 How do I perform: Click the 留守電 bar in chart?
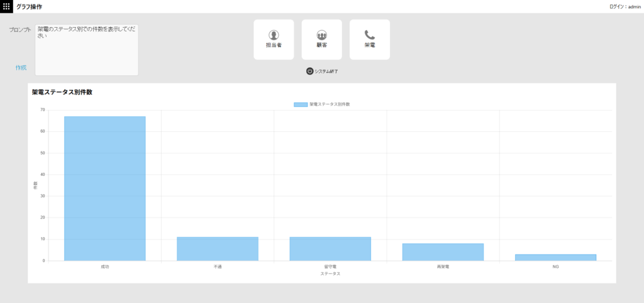tap(330, 249)
